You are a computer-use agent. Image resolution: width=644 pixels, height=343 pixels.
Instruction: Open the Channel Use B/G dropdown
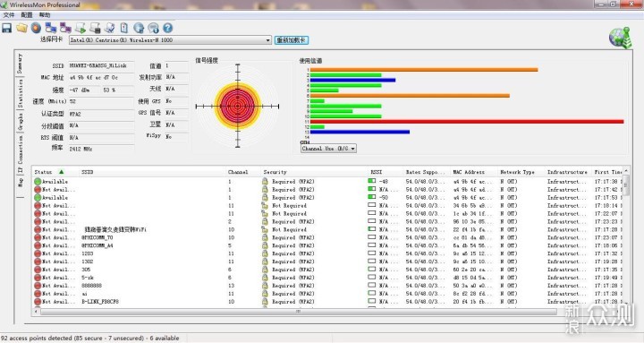pos(328,149)
